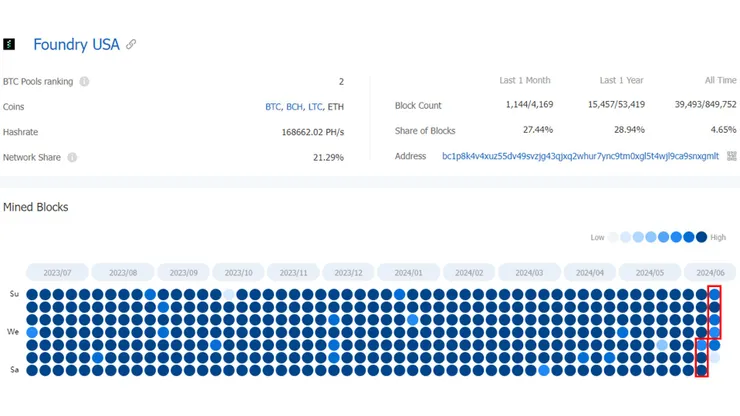This screenshot has height=416, width=740.
Task: Open the BTC coin link
Action: (273, 107)
